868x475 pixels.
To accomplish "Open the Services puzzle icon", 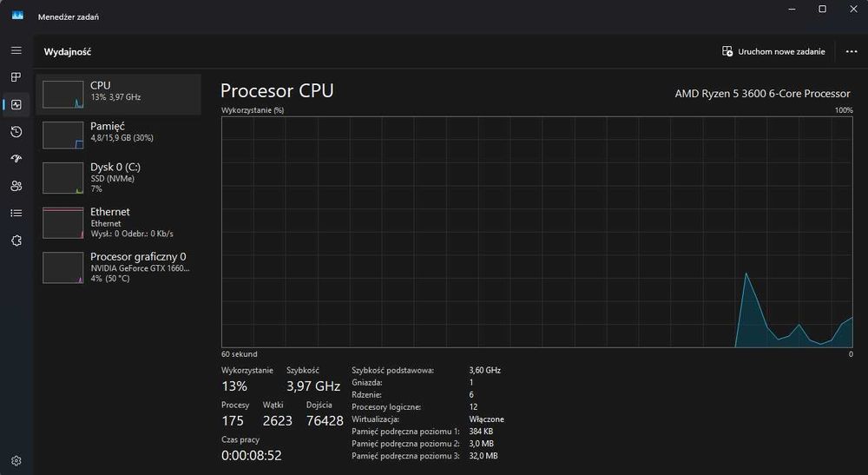I will click(x=16, y=241).
